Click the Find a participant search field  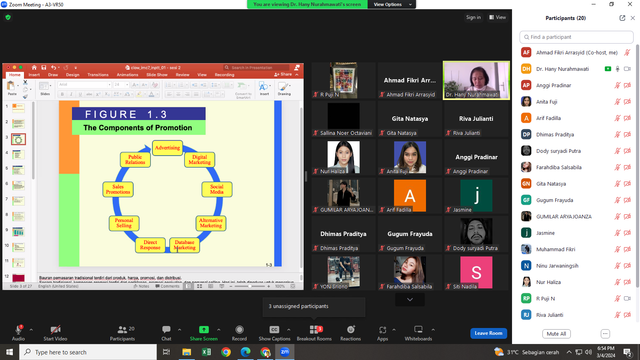tap(576, 37)
